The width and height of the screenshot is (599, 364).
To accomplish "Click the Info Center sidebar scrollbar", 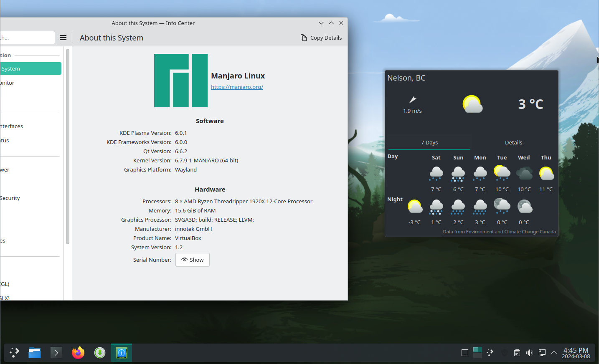I will (x=68, y=146).
